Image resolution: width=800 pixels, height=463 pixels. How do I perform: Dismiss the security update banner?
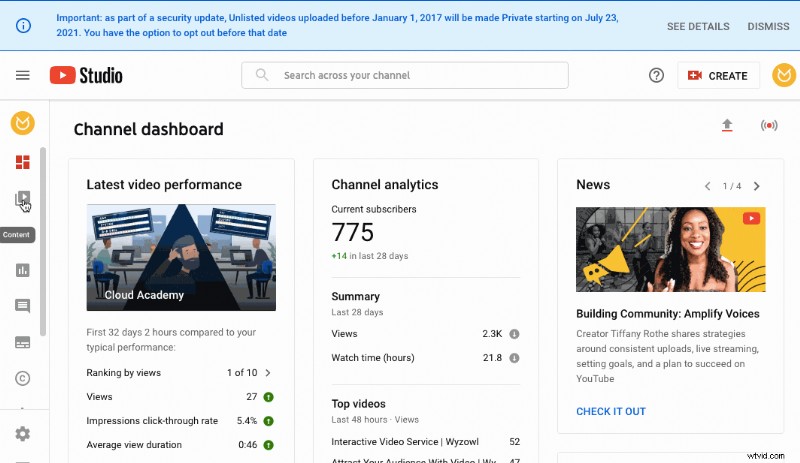coord(768,27)
